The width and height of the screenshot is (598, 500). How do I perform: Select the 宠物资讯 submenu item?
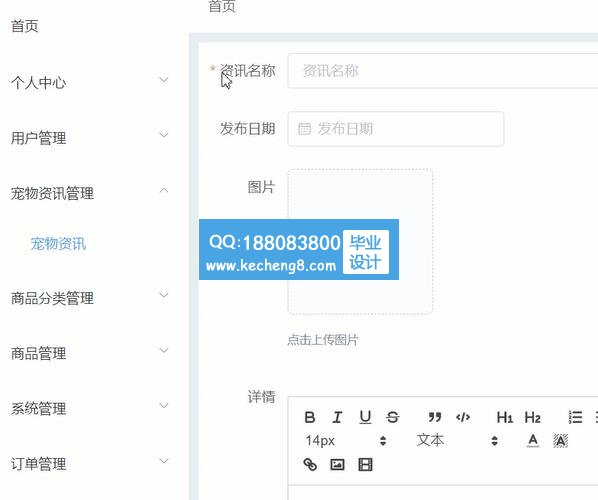pyautogui.click(x=58, y=243)
